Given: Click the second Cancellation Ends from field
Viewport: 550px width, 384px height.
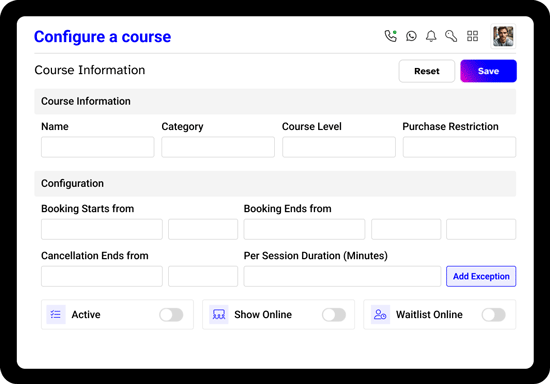Looking at the screenshot, I should [x=203, y=276].
